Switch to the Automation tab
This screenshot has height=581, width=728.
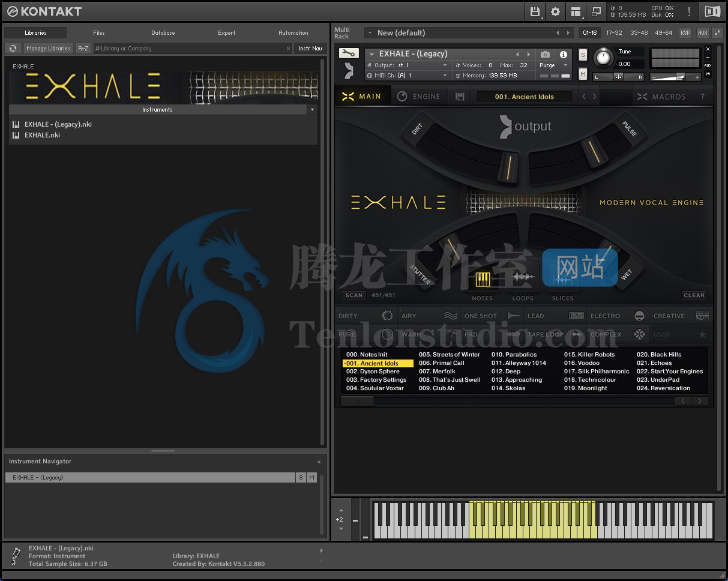coord(293,33)
